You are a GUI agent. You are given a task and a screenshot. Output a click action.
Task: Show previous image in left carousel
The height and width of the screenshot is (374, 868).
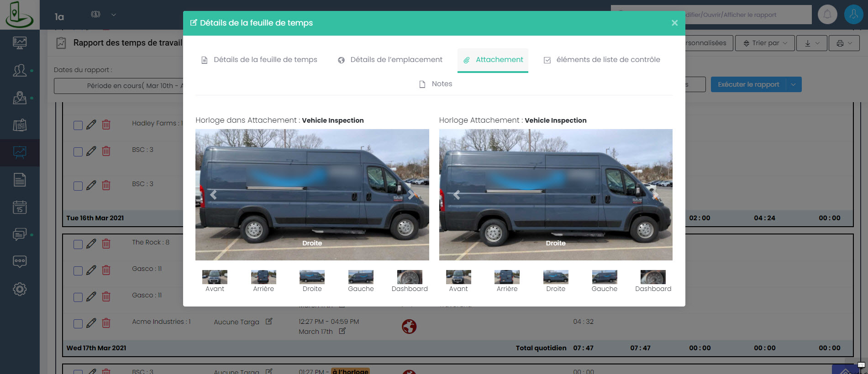click(x=213, y=195)
